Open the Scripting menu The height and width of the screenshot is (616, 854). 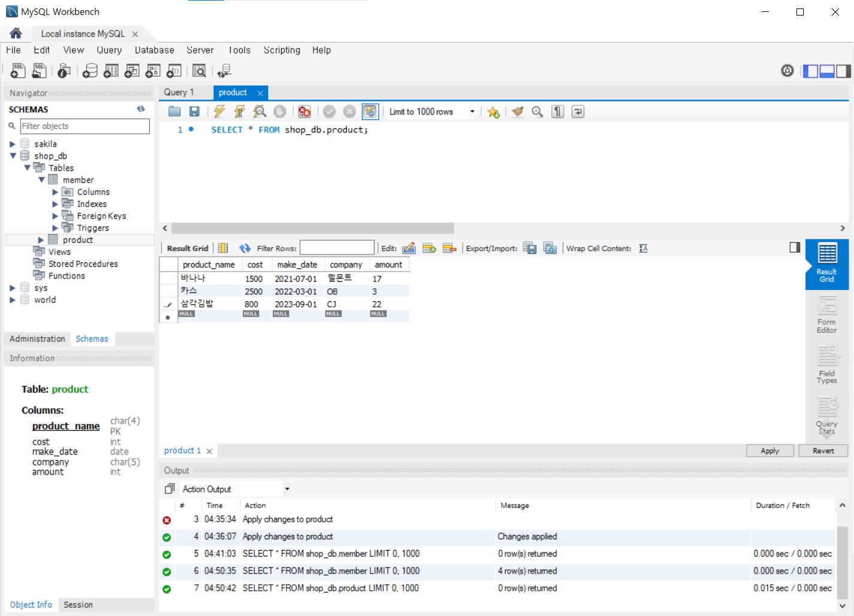pyautogui.click(x=282, y=50)
